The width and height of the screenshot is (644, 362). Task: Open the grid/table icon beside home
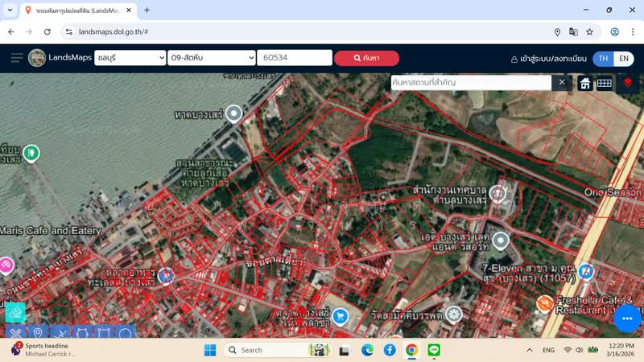(605, 83)
